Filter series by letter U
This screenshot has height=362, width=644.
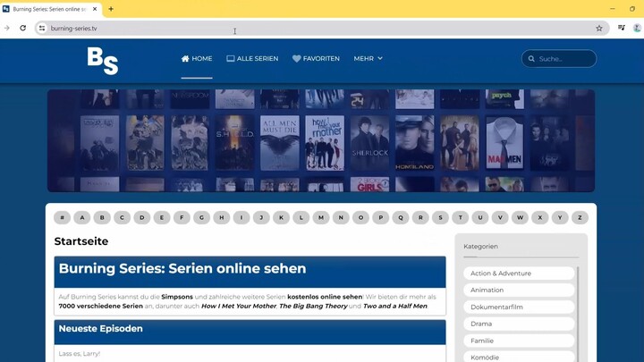[480, 217]
